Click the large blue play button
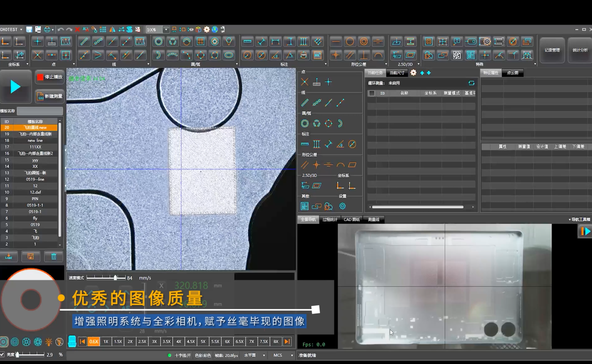This screenshot has width=592, height=364. click(16, 87)
